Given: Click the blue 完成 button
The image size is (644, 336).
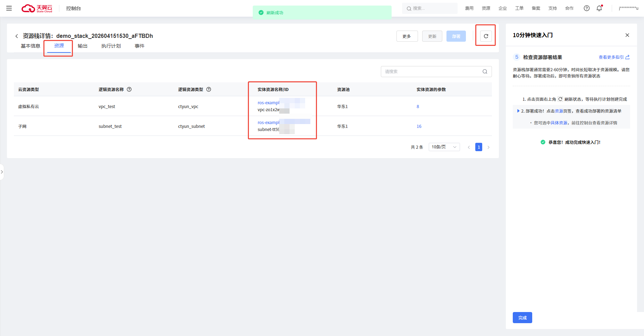Looking at the screenshot, I should pos(522,318).
